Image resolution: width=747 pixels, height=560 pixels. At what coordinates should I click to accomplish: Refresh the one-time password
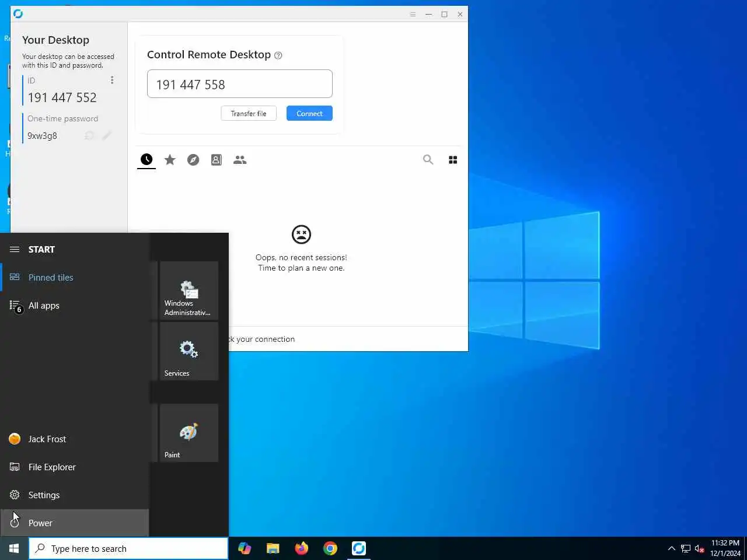point(89,135)
